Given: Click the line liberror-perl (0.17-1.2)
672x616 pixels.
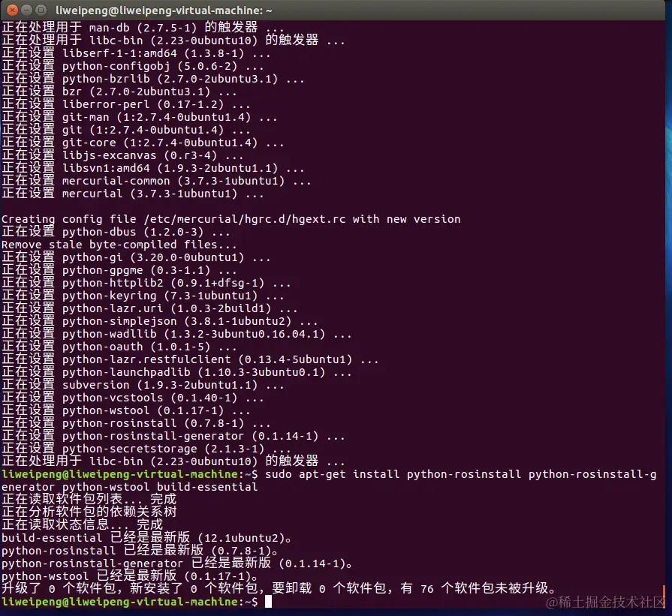Looking at the screenshot, I should [126, 104].
